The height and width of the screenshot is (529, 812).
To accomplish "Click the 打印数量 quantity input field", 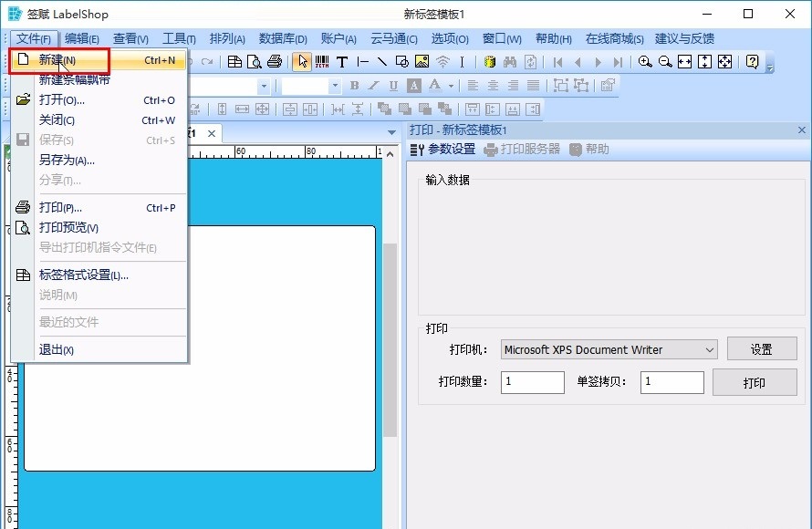I will pyautogui.click(x=532, y=382).
